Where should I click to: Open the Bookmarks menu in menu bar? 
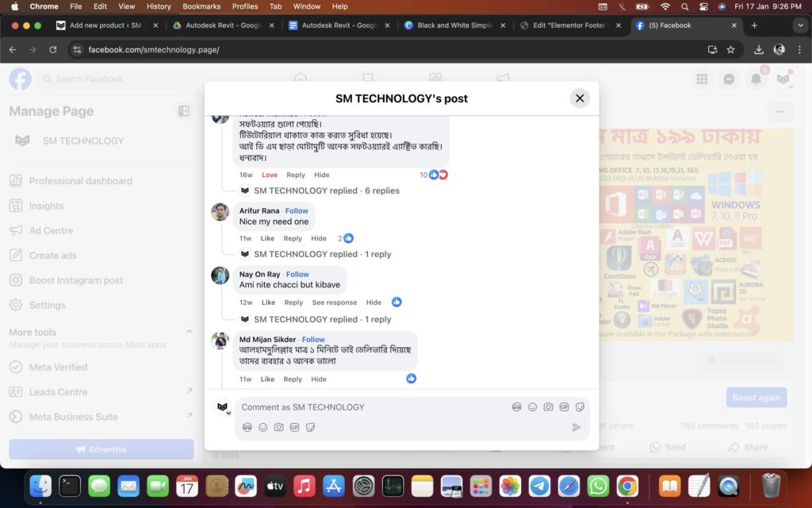(x=201, y=6)
